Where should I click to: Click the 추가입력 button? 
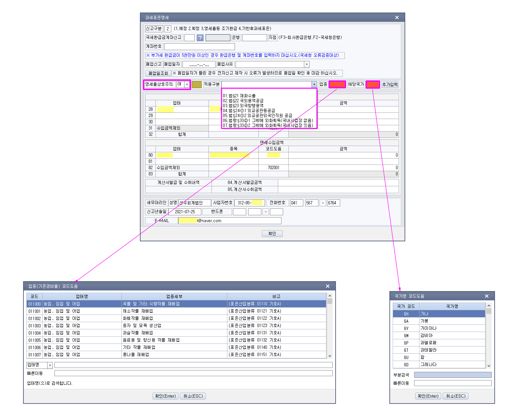pyautogui.click(x=390, y=84)
